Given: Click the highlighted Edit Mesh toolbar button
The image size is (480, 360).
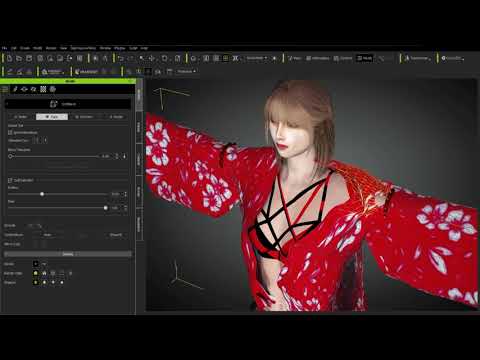Looking at the screenshot, I should 364,58.
